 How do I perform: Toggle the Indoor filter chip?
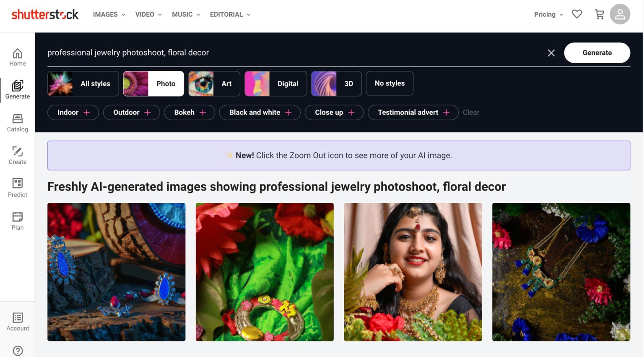pyautogui.click(x=73, y=112)
